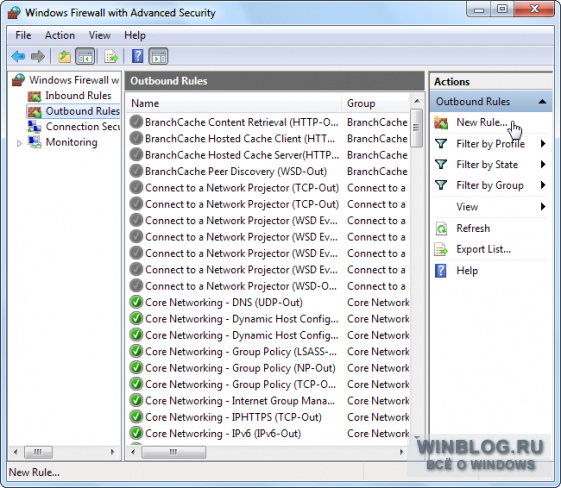Image resolution: width=561 pixels, height=488 pixels.
Task: Open the Action menu
Action: click(x=60, y=35)
